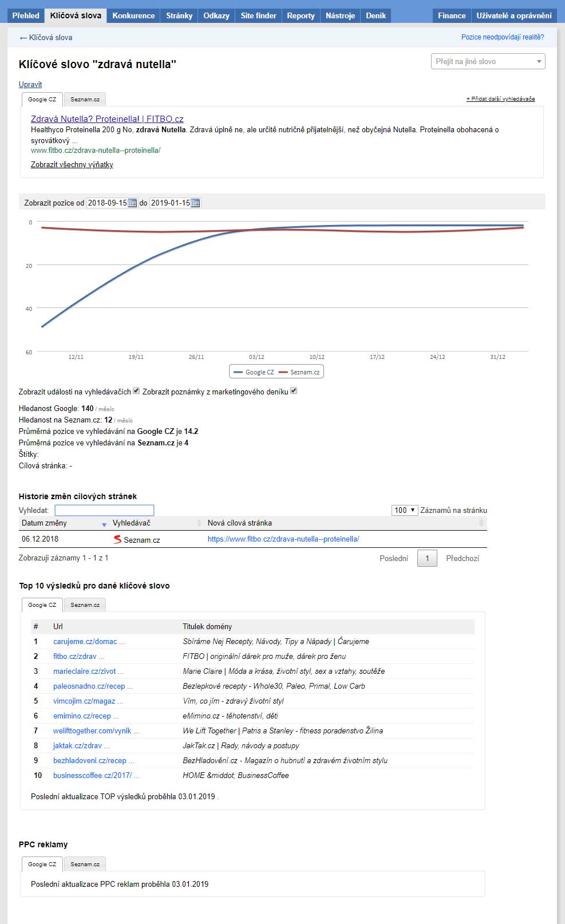The height and width of the screenshot is (924, 565).
Task: Open the businesscoffee.cz/2017/ result link
Action: click(96, 775)
